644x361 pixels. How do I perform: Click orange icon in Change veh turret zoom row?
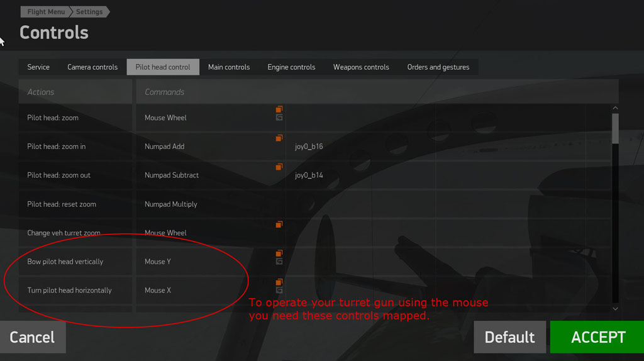tap(279, 225)
